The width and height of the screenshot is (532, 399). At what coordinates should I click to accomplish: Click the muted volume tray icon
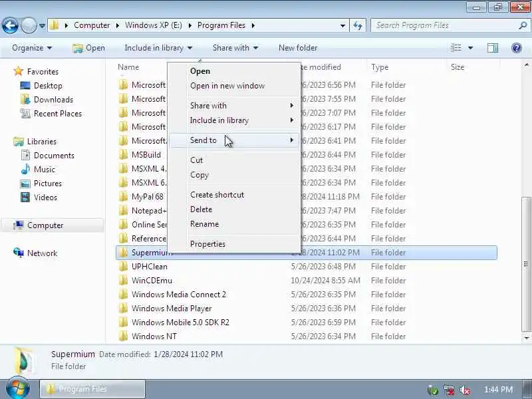(464, 390)
